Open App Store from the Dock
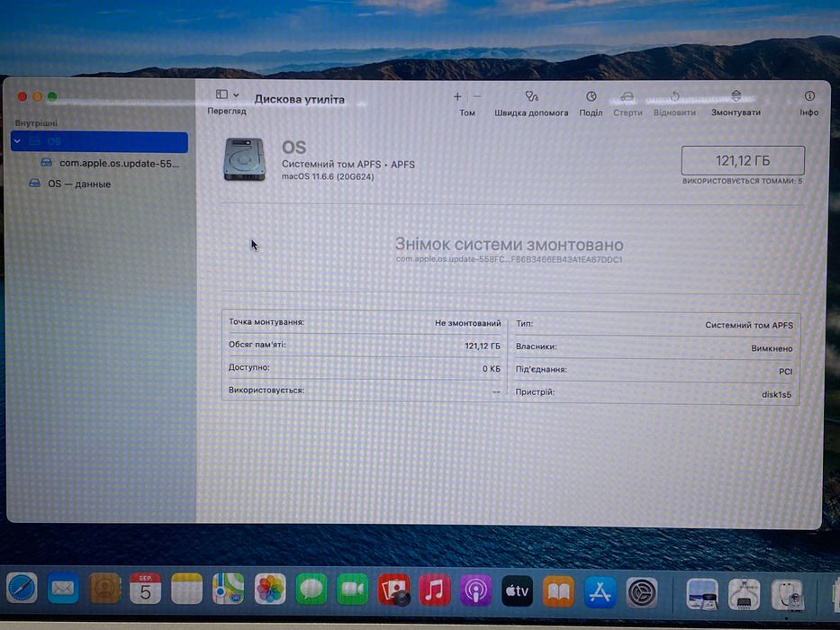This screenshot has width=840, height=630. [600, 592]
